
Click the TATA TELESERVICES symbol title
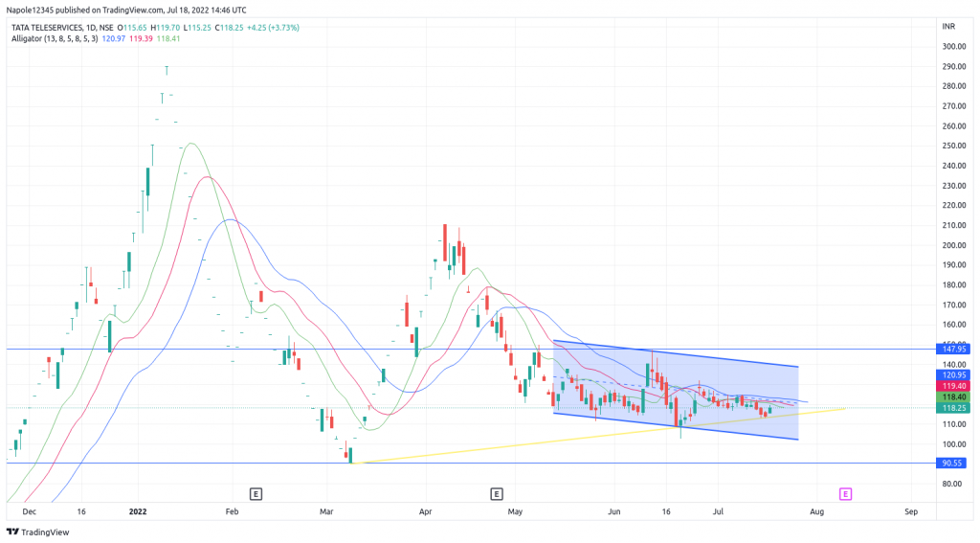click(47, 28)
